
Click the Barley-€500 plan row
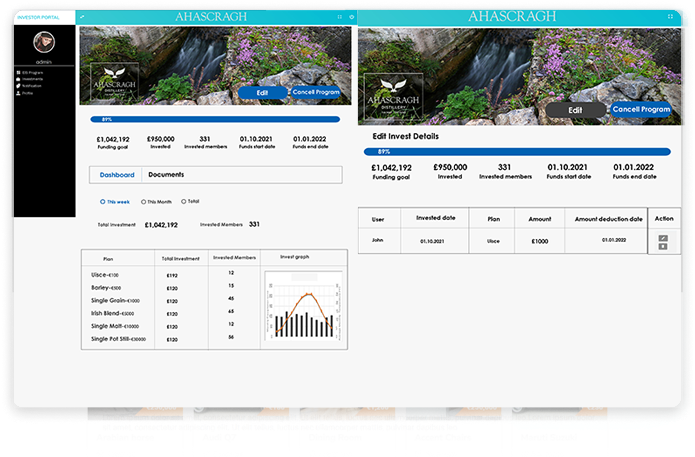point(106,288)
